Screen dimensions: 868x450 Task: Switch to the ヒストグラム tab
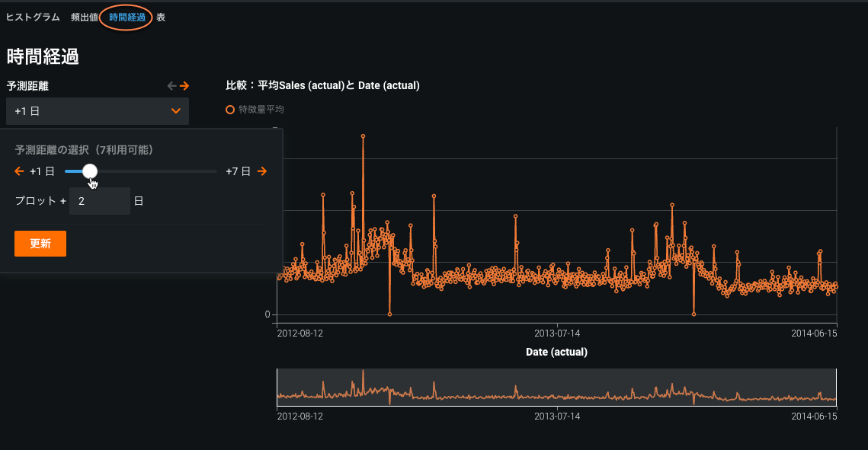point(33,17)
